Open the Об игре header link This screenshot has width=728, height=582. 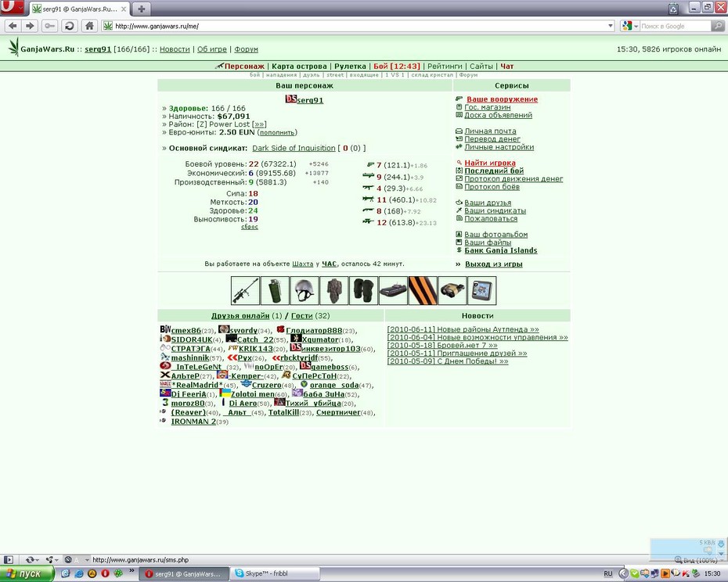point(211,49)
